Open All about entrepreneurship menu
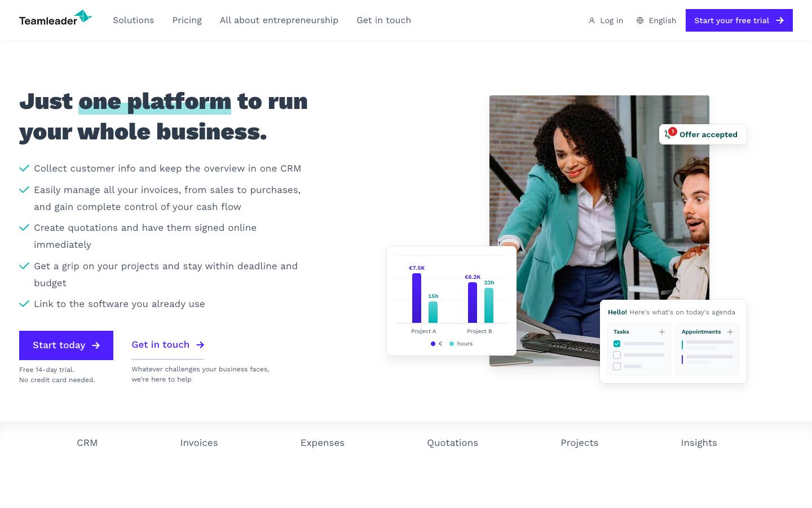812x508 pixels. click(279, 20)
